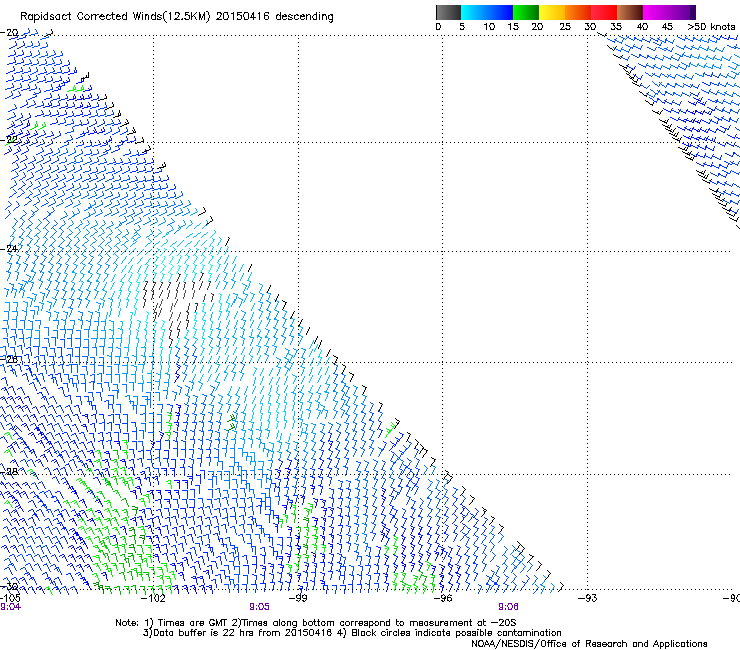Choose the red 30-35 knots legend swatch
Viewport: 740px width, 650px height.
(x=604, y=12)
